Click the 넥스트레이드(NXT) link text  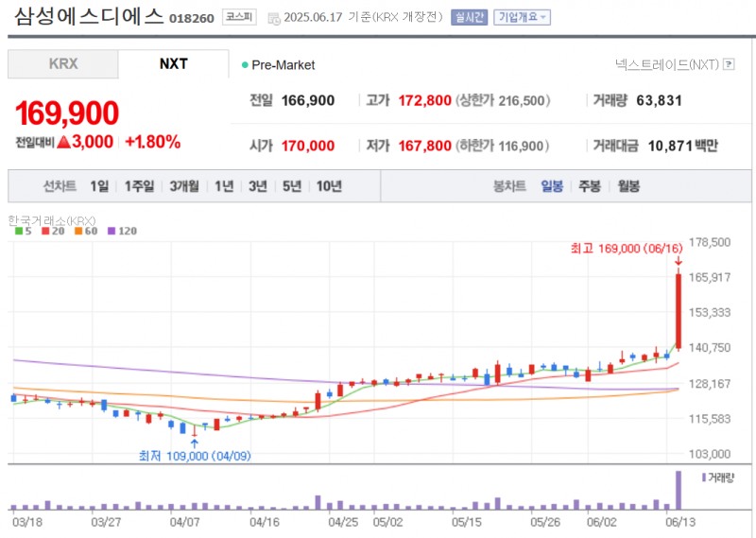coord(667,64)
